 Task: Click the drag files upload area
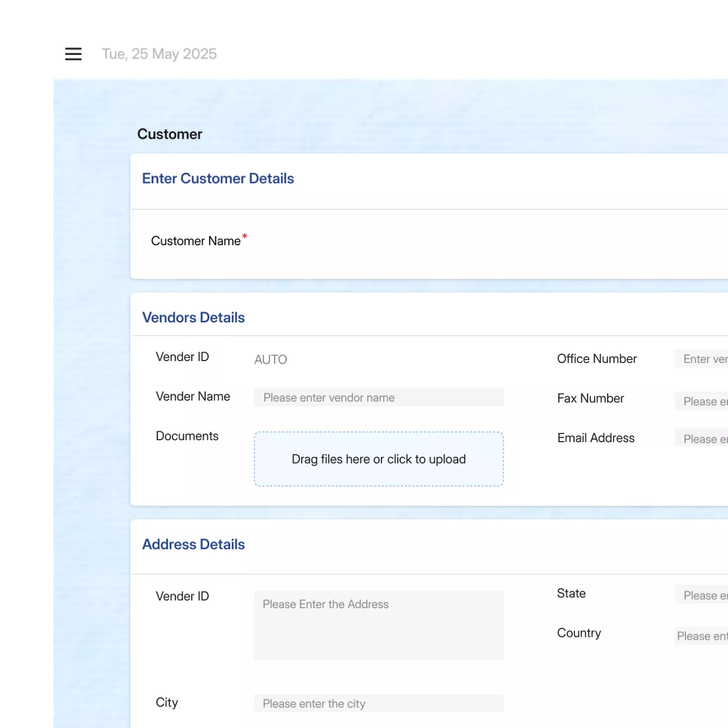[378, 459]
